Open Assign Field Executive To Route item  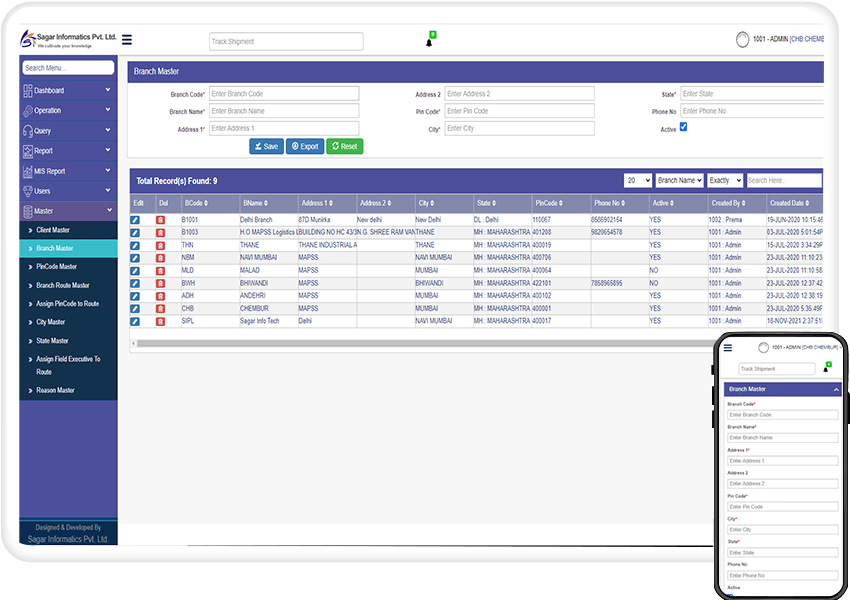[68, 365]
